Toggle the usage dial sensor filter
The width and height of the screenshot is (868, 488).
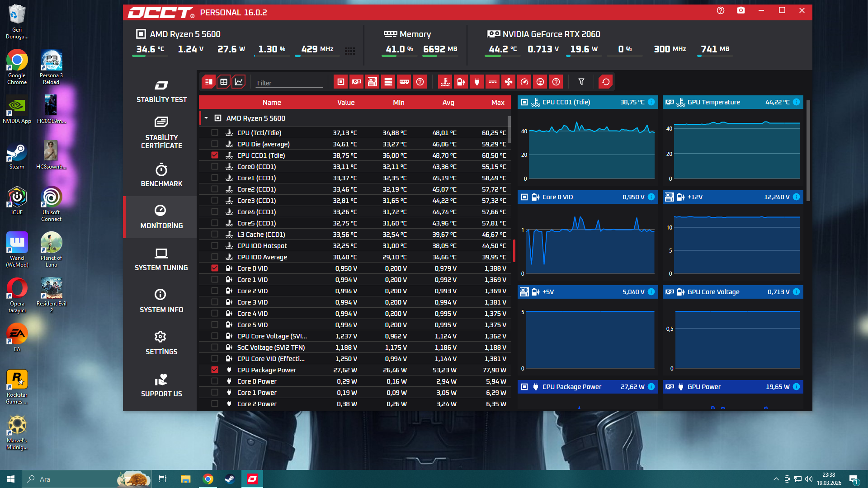pos(540,82)
